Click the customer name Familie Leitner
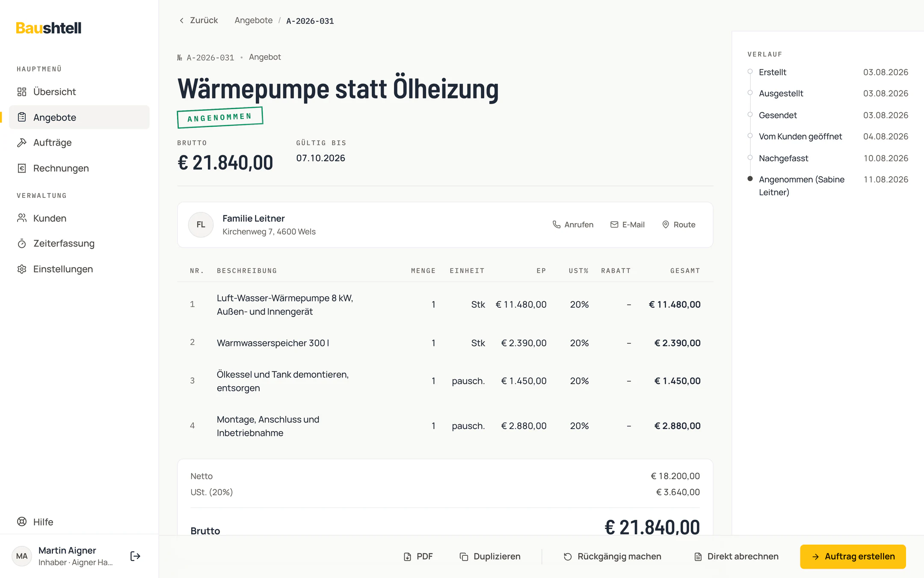924x578 pixels. click(253, 218)
